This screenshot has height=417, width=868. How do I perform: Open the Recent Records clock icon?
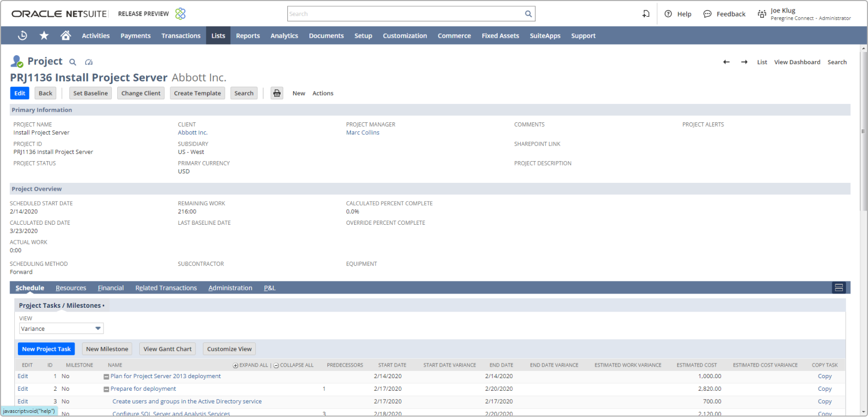(23, 36)
